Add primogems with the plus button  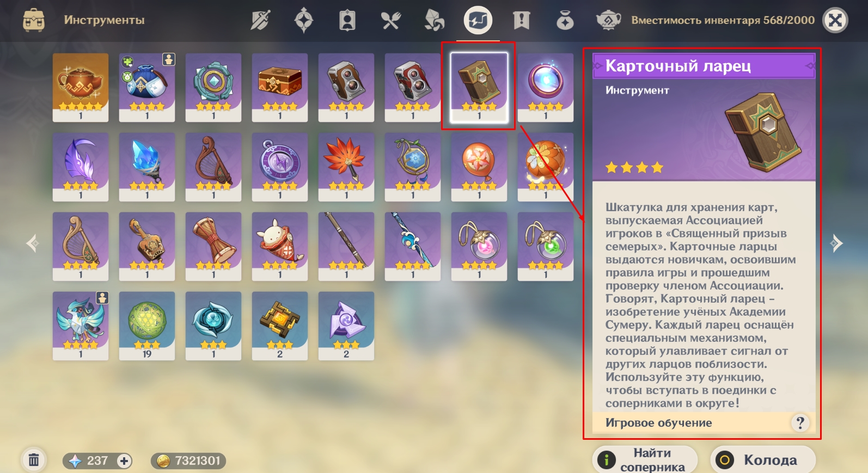pos(124,461)
